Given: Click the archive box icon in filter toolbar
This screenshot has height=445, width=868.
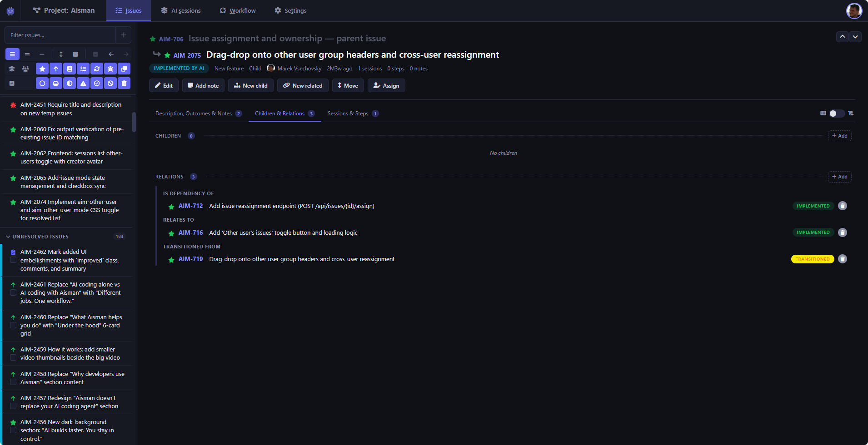Looking at the screenshot, I should [x=75, y=54].
